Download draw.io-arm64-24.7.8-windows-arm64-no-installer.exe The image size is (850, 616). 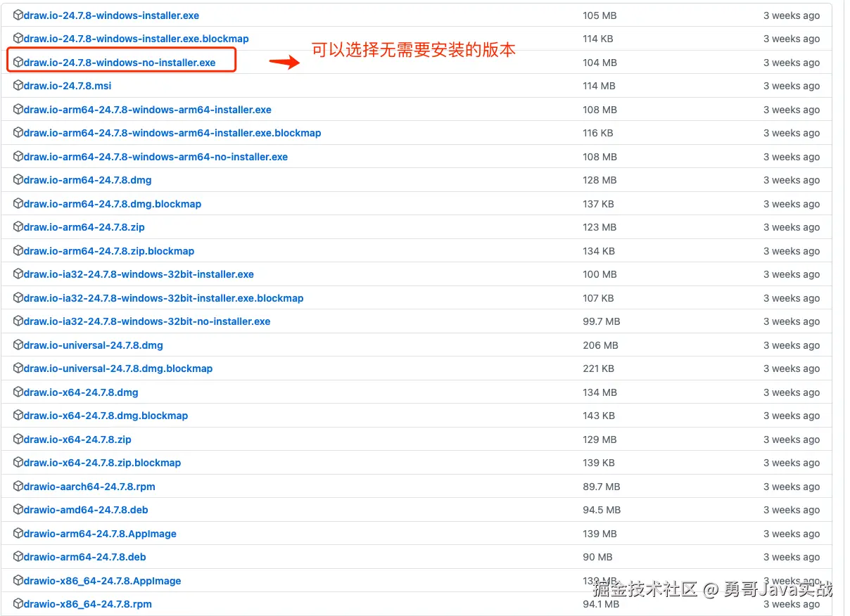(156, 157)
